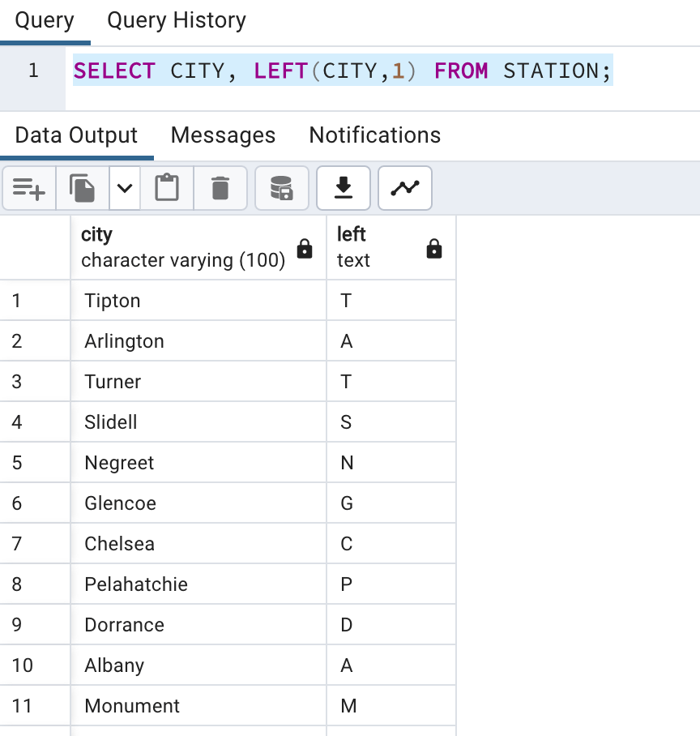Save data changes with database icon
700x736 pixels.
(x=282, y=188)
